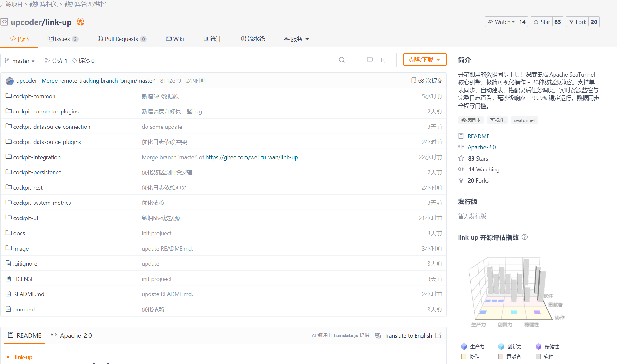Click the recommended-project badge beside link-up

80,22
